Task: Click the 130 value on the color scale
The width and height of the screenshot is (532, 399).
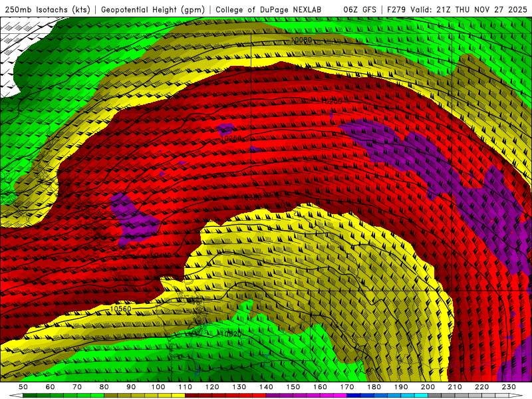Action: tap(239, 387)
